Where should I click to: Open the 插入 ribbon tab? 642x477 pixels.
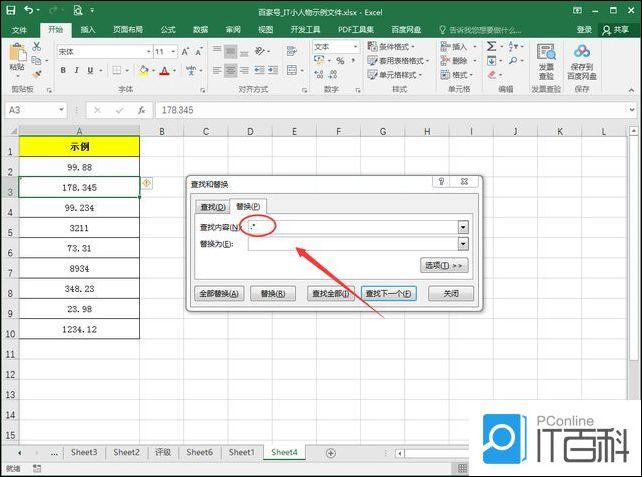pyautogui.click(x=88, y=30)
